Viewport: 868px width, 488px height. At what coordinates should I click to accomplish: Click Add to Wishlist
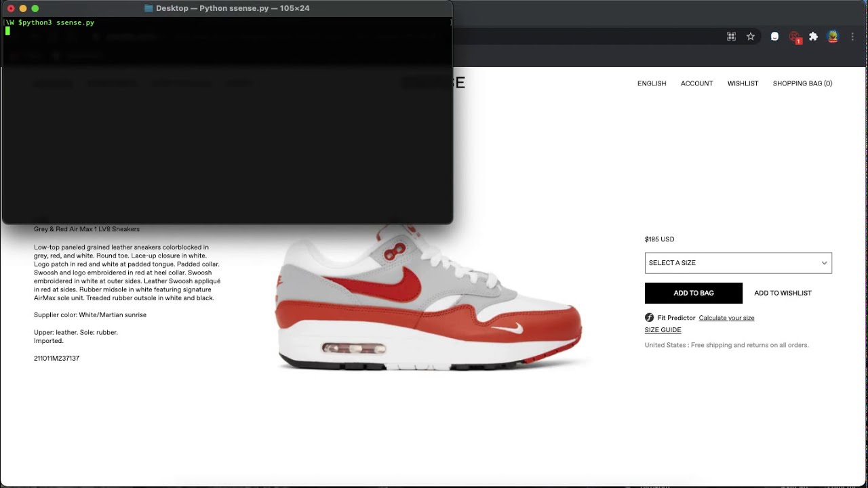(x=783, y=293)
